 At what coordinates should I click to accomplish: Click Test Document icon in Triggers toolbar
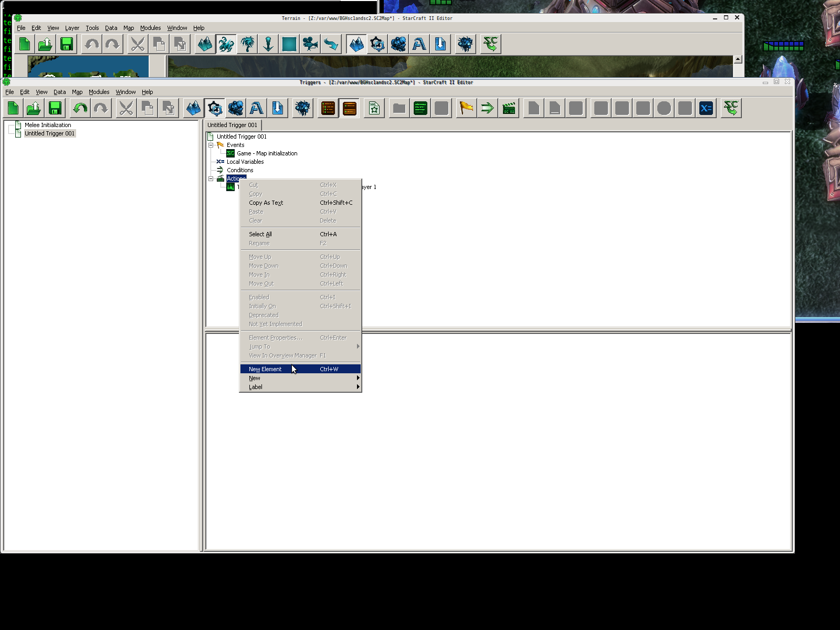(x=731, y=108)
